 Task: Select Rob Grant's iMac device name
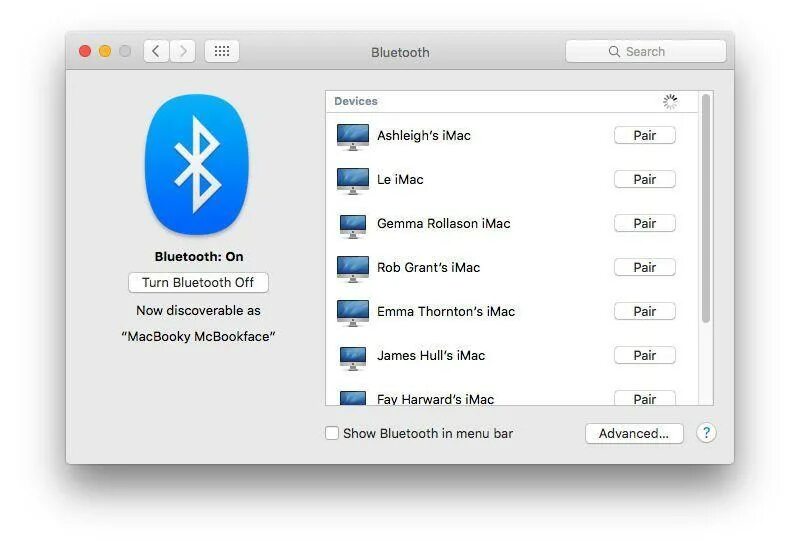click(429, 267)
